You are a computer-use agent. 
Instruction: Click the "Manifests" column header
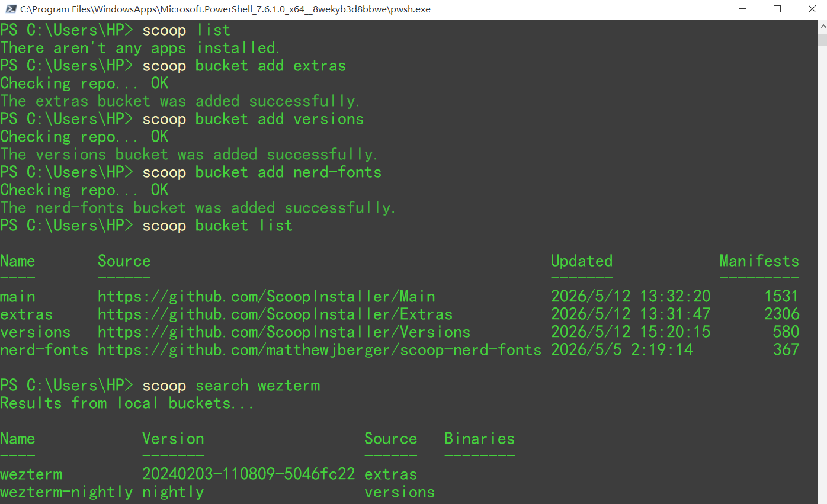tap(759, 261)
